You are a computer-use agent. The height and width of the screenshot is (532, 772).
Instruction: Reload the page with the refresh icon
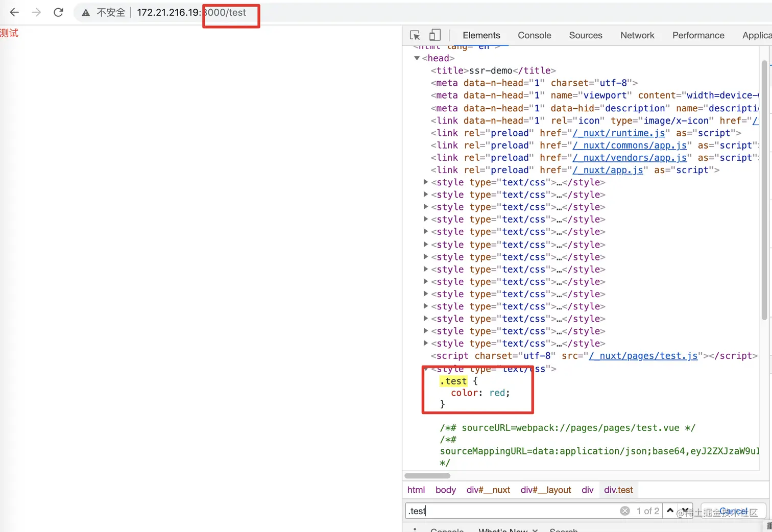point(58,12)
